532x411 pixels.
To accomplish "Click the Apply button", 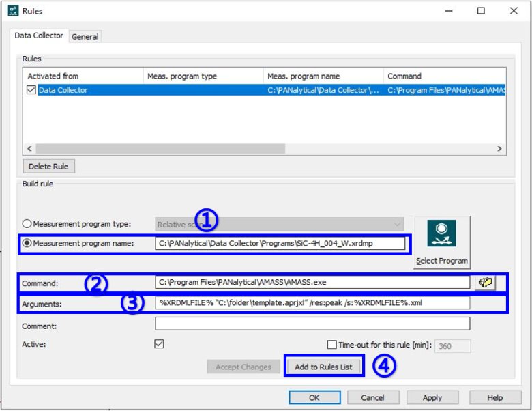I will pos(432,397).
